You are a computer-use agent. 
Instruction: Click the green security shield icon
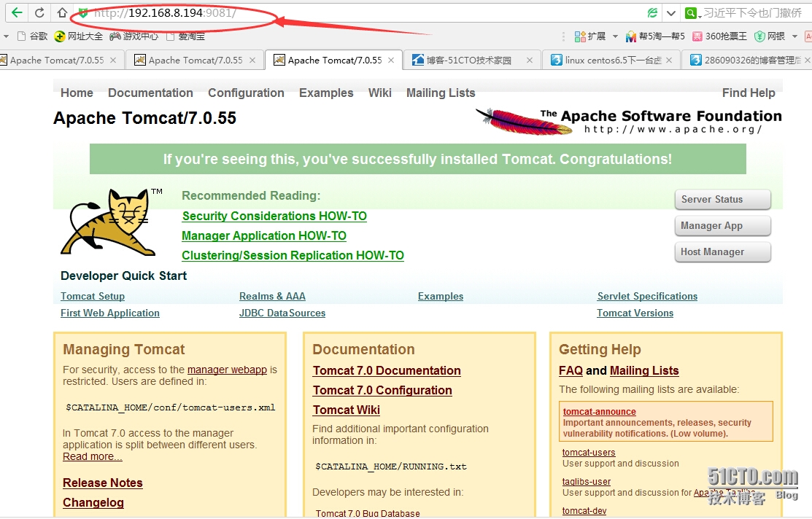click(83, 13)
